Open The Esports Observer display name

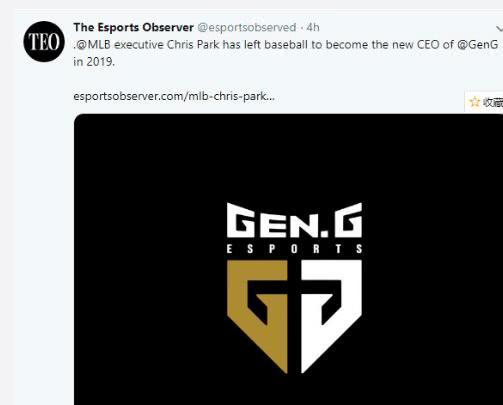(133, 27)
